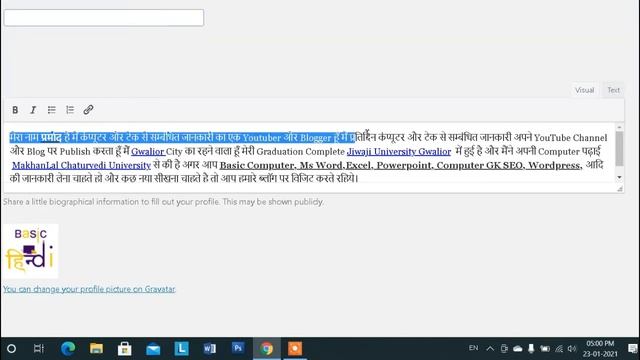Viewport: 640px width, 360px height.
Task: Open Task View on the taskbar
Action: click(x=39, y=349)
